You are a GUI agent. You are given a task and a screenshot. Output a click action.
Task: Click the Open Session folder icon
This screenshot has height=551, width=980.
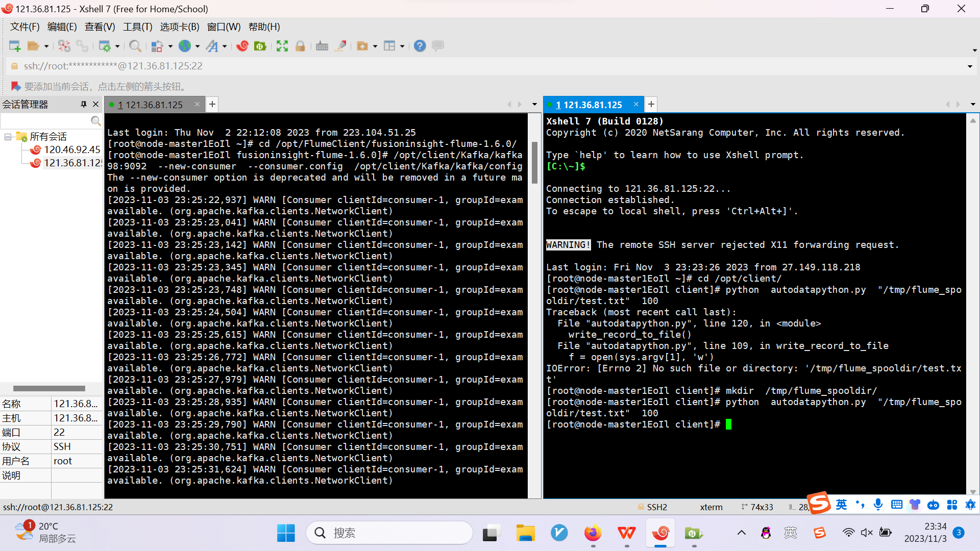33,46
